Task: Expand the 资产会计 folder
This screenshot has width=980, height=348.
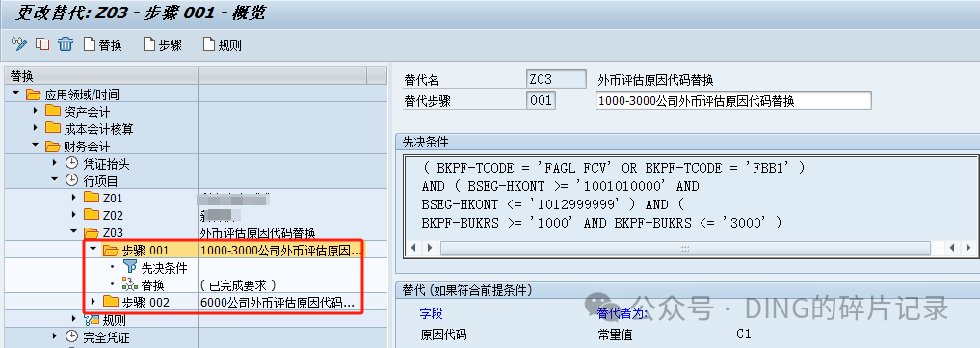Action: pyautogui.click(x=36, y=111)
